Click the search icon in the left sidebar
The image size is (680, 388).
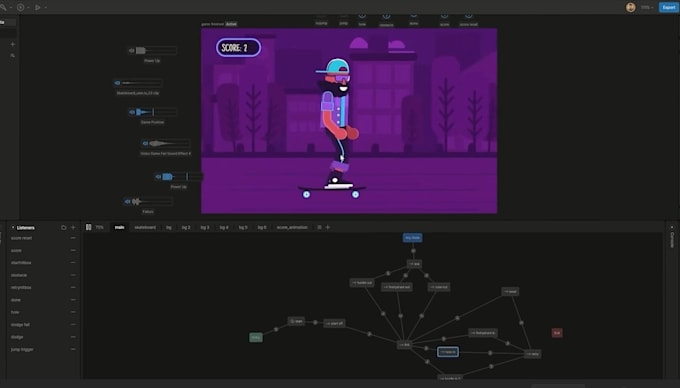(x=13, y=55)
